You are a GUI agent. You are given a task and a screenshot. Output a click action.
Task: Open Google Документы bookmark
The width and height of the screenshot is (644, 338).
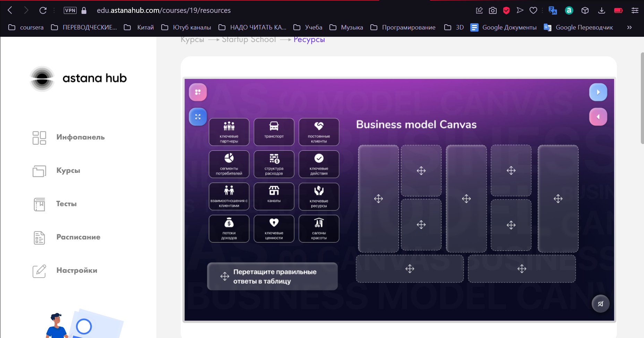pyautogui.click(x=503, y=27)
